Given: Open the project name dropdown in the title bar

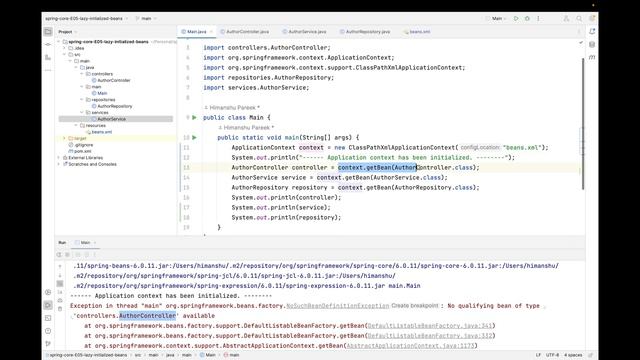Looking at the screenshot, I should (x=87, y=18).
